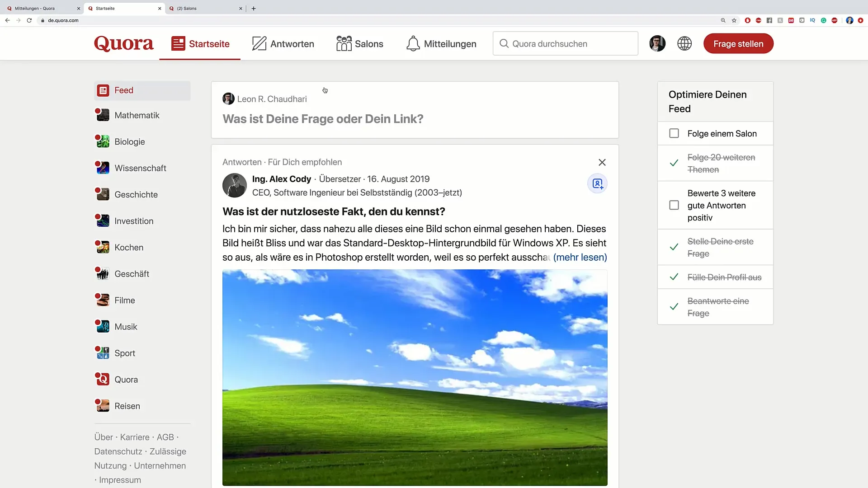This screenshot has width=868, height=488.
Task: Open the Musik topic icon
Action: [103, 327]
